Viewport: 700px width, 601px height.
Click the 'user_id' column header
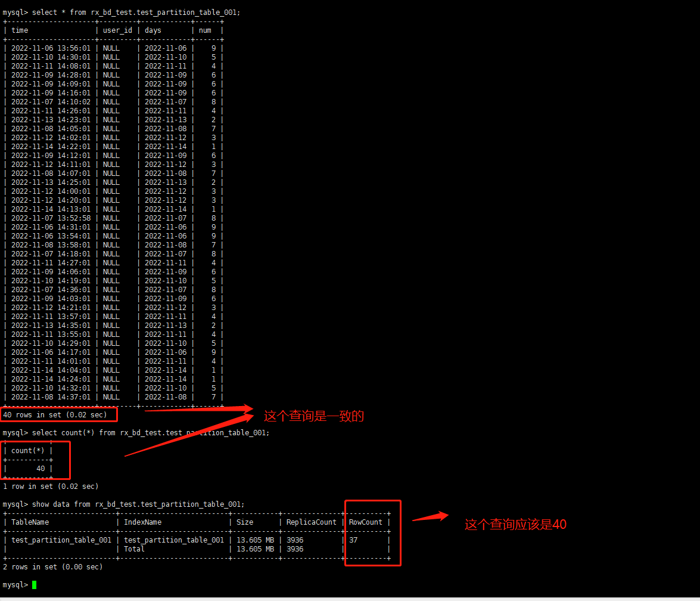tap(117, 30)
